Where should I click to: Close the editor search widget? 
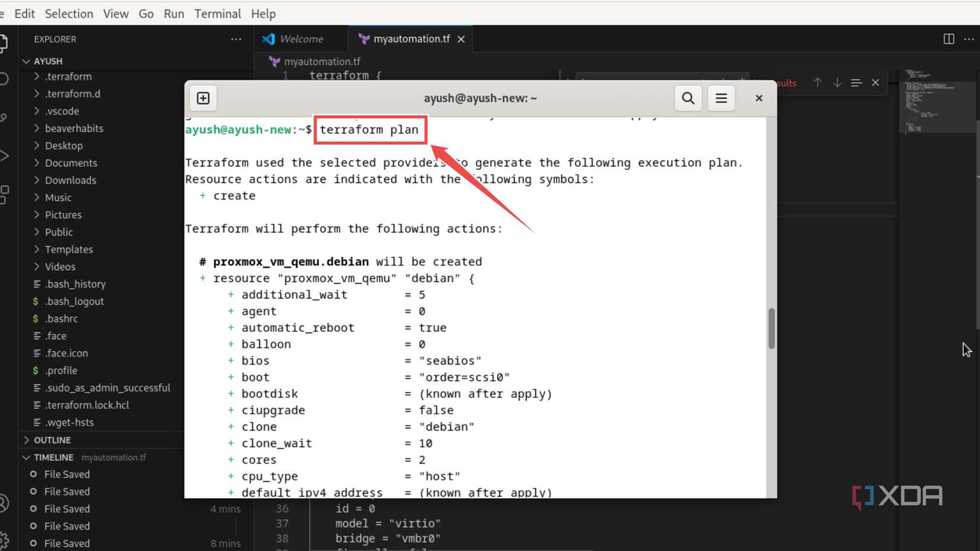[x=875, y=83]
